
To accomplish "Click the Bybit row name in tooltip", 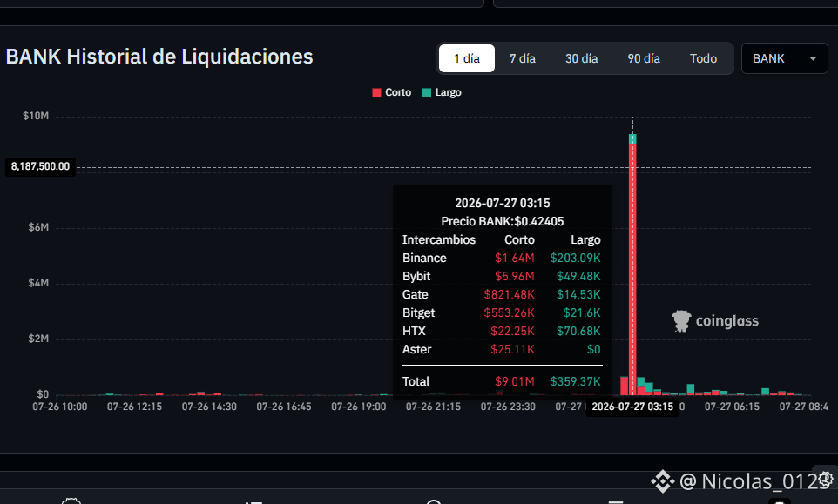I will [416, 276].
